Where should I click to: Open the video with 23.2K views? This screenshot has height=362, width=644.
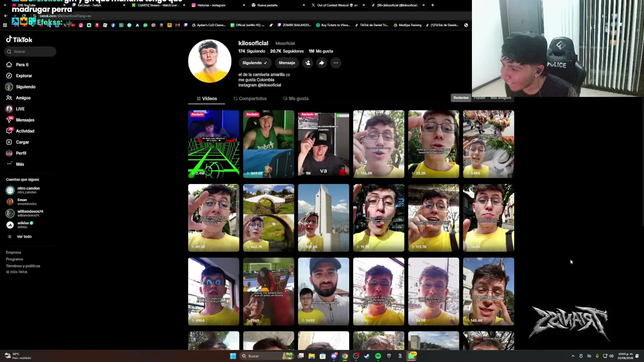coord(434,144)
